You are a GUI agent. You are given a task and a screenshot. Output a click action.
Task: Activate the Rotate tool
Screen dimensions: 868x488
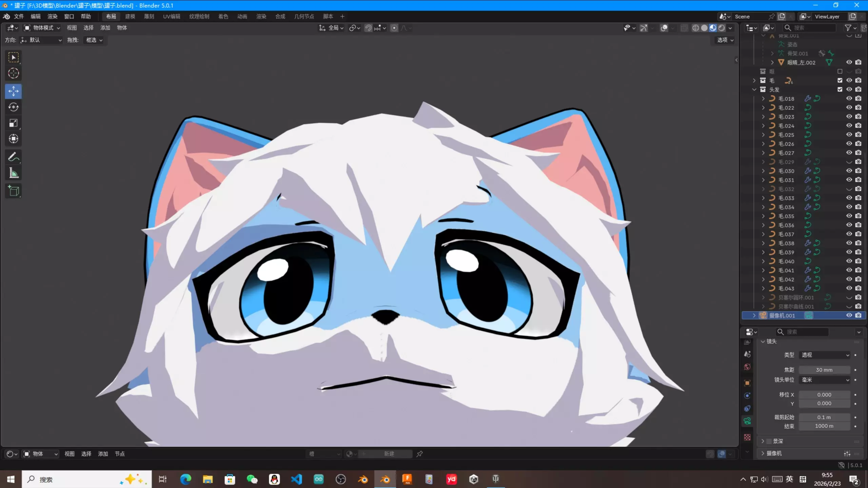coord(14,107)
